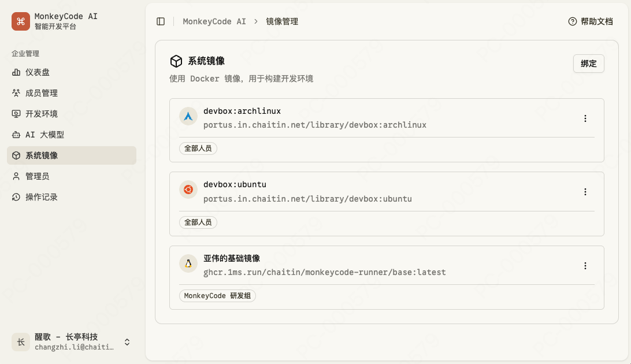This screenshot has height=364, width=631.
Task: Click the 绑定 button
Action: (588, 64)
